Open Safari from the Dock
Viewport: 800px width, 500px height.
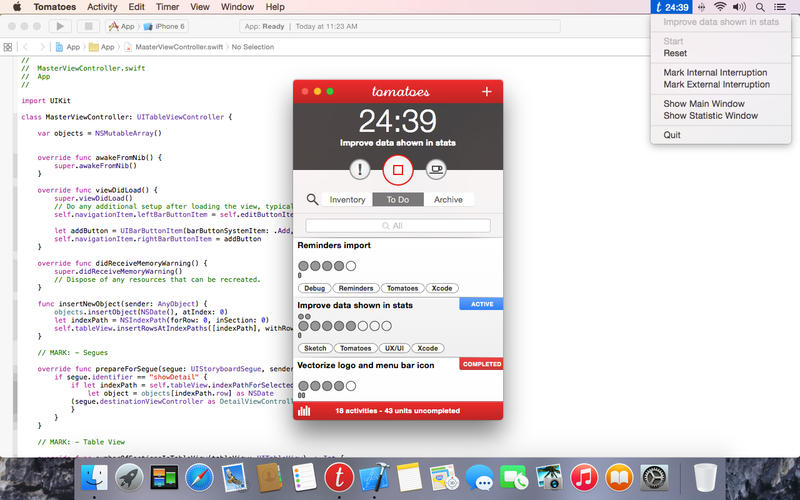199,478
